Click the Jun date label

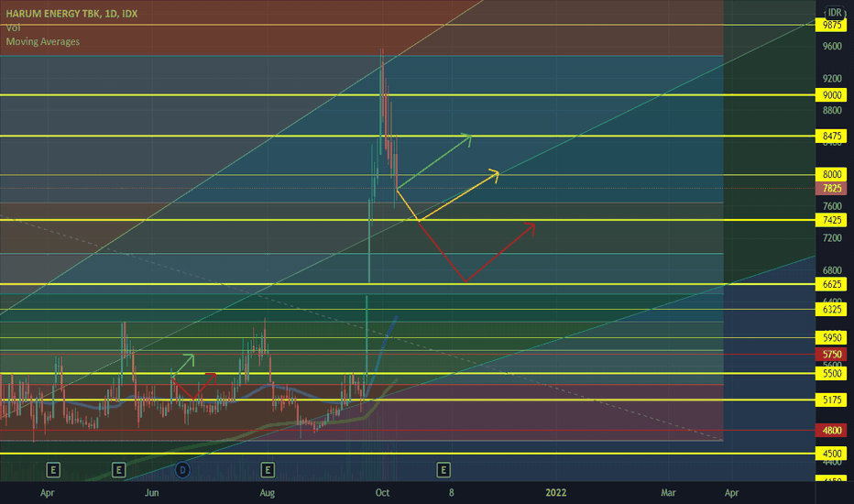[x=151, y=493]
